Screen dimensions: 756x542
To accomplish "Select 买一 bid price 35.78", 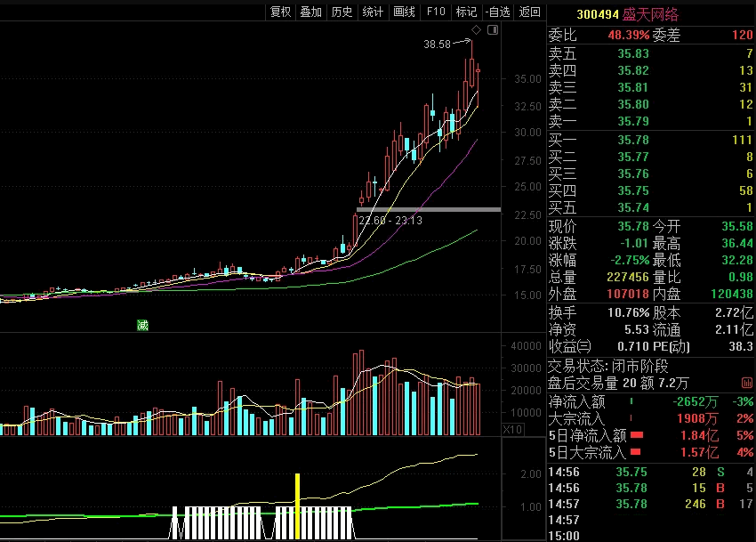I will [x=633, y=140].
